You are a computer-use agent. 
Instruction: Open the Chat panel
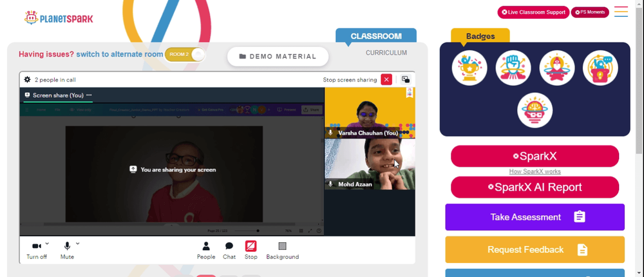pyautogui.click(x=229, y=251)
